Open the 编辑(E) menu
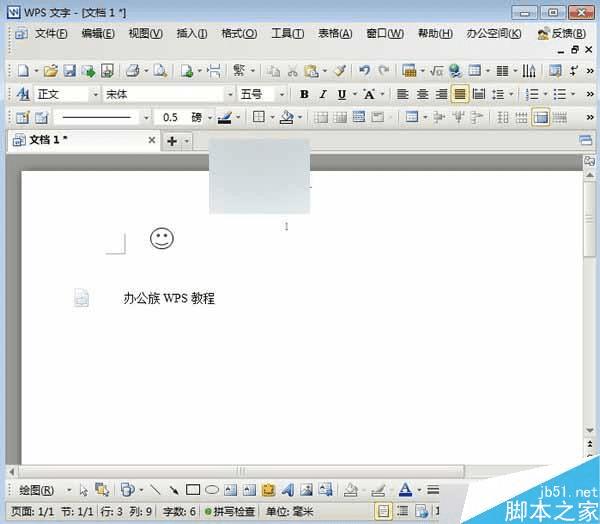 pos(98,34)
